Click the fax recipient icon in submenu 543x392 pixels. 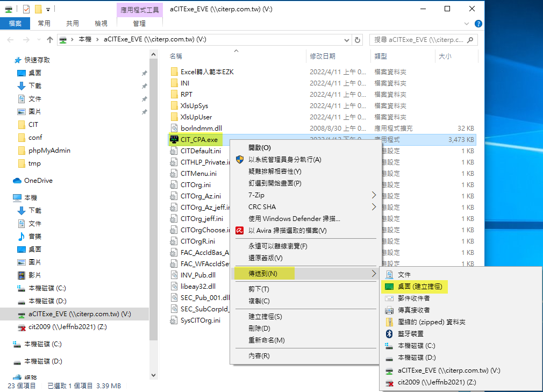tap(390, 310)
